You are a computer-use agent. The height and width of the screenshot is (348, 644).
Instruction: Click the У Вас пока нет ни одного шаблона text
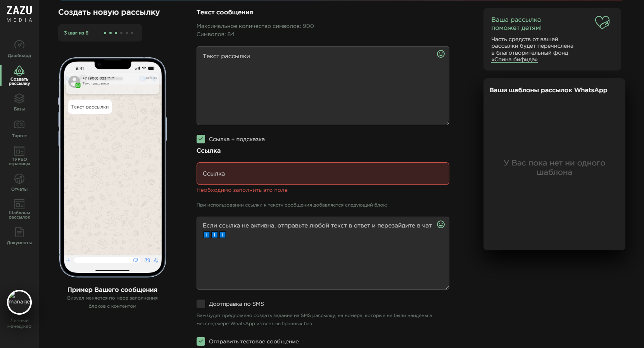coord(554,167)
